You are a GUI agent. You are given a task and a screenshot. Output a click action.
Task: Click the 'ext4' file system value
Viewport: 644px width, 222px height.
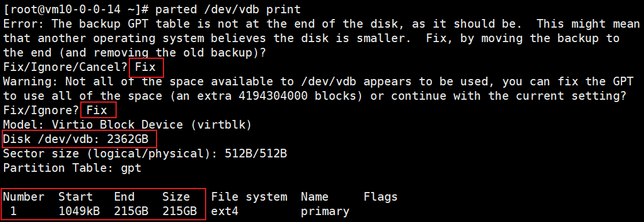(x=225, y=211)
